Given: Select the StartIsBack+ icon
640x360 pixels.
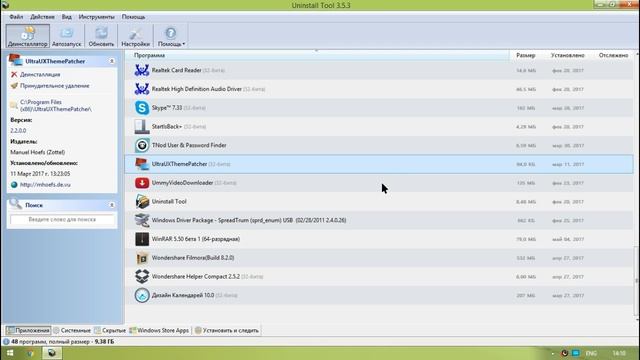Looking at the screenshot, I should (142, 127).
